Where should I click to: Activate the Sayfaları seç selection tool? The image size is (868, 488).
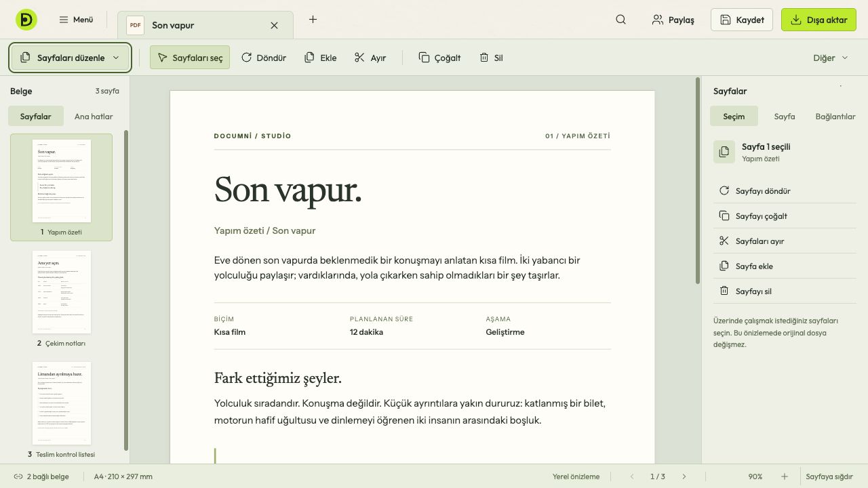[190, 58]
